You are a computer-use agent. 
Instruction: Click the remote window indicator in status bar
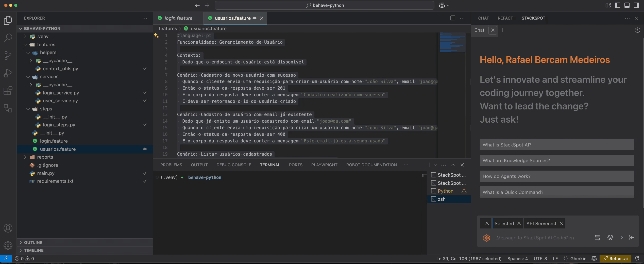6,258
